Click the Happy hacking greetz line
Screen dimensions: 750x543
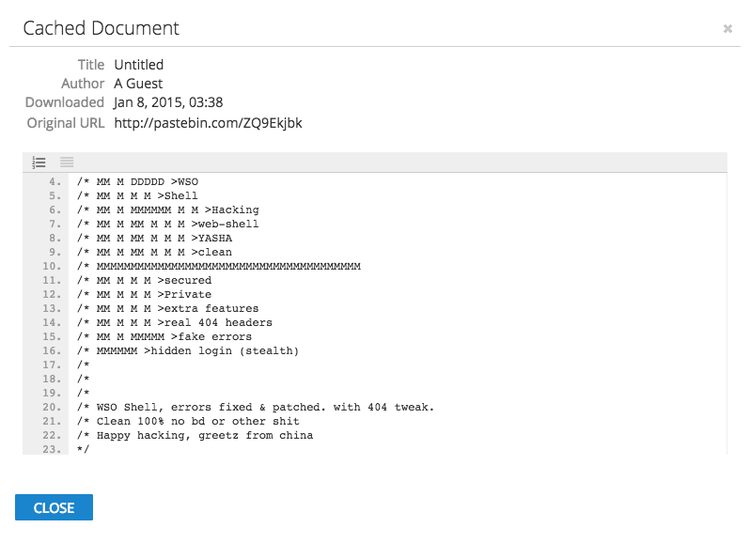click(195, 435)
